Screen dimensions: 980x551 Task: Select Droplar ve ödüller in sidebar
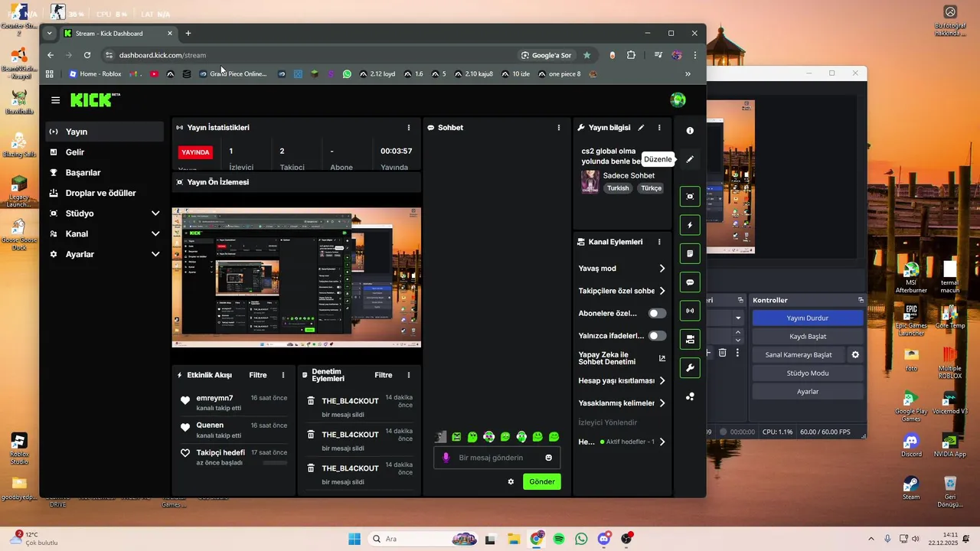104,193
